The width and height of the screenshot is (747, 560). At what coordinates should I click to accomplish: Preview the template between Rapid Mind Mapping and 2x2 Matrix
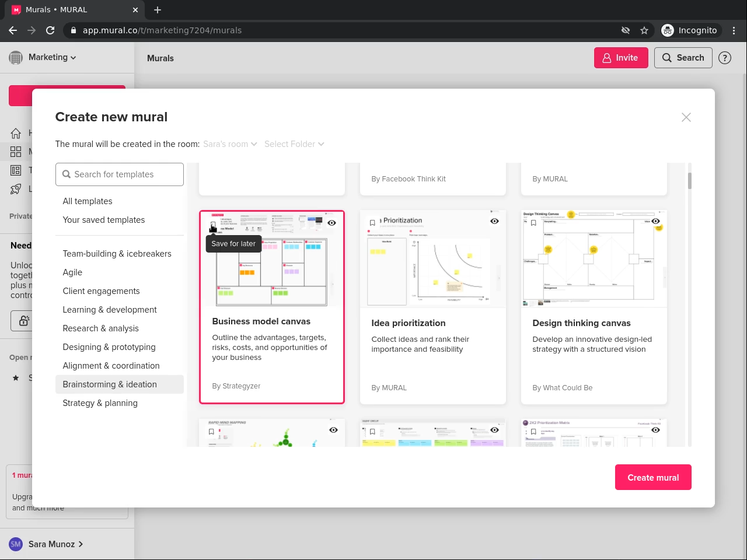coord(494,430)
